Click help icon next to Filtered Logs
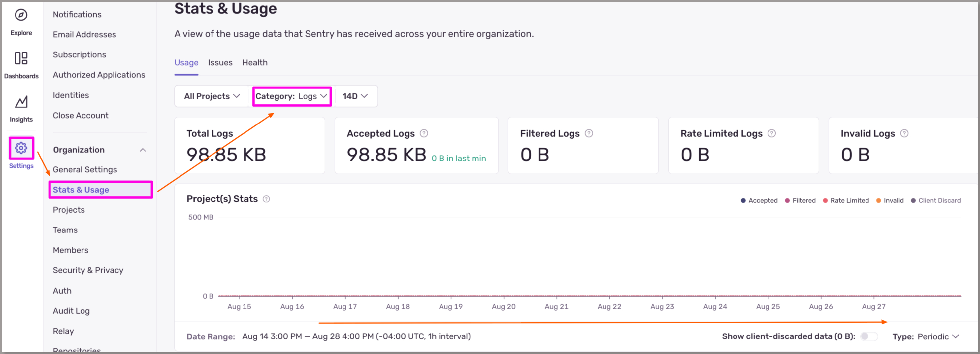This screenshot has height=354, width=980. pos(589,133)
